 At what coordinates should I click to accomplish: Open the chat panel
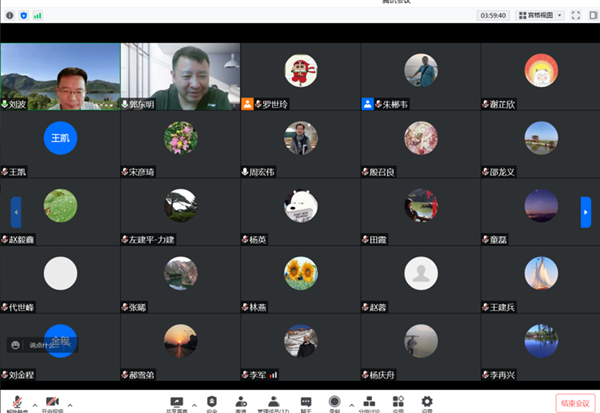coord(306,402)
